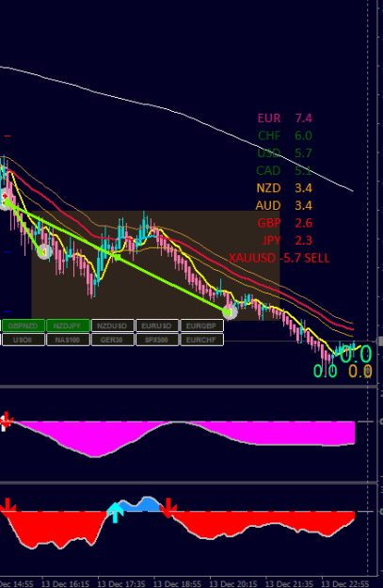Select the GBP 2.6 strength reading
Viewport: 383px width, 588px height.
[x=285, y=223]
